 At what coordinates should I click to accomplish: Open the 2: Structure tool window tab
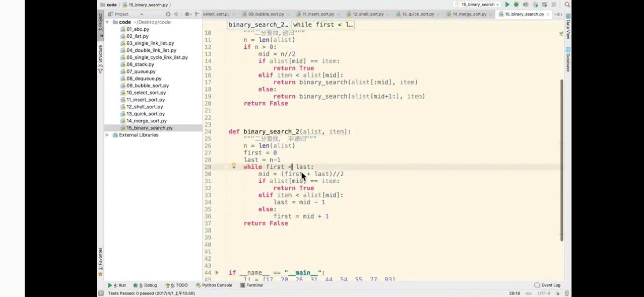100,59
